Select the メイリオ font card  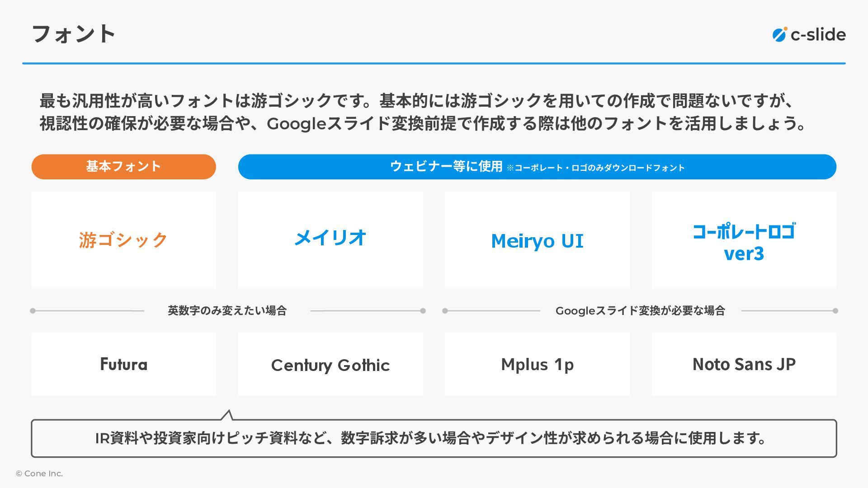point(330,240)
